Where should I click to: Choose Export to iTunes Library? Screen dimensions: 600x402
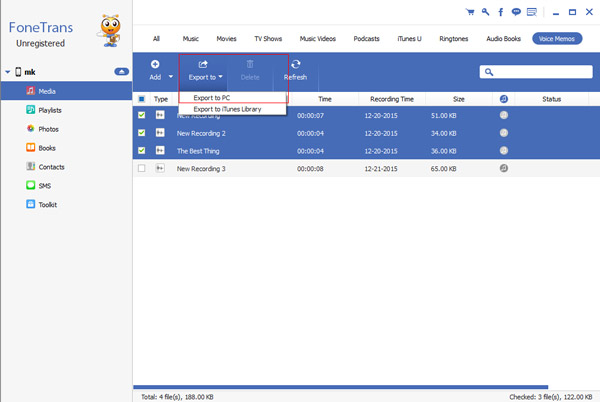pyautogui.click(x=233, y=109)
